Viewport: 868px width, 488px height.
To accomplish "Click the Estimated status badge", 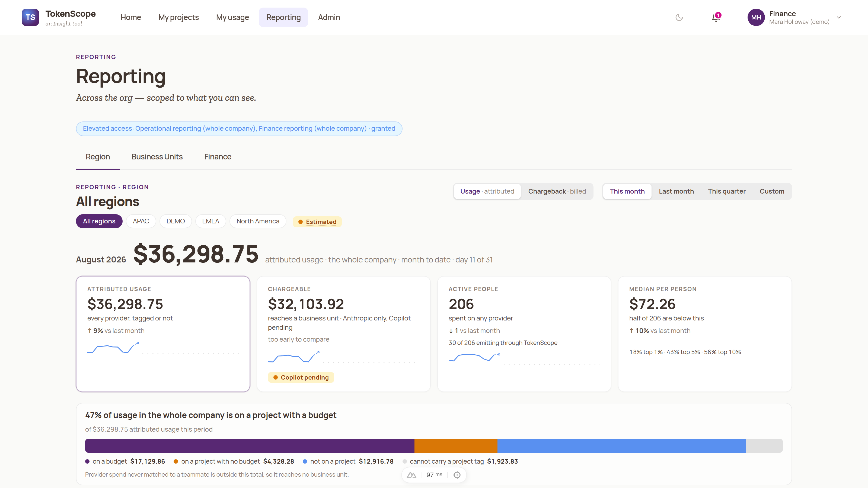I will [317, 222].
